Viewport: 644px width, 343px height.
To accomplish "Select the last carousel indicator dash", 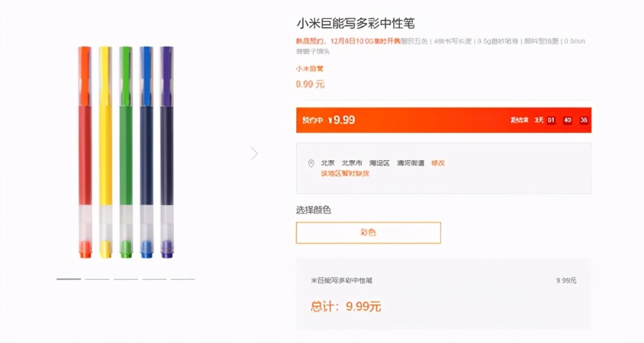I will point(183,279).
